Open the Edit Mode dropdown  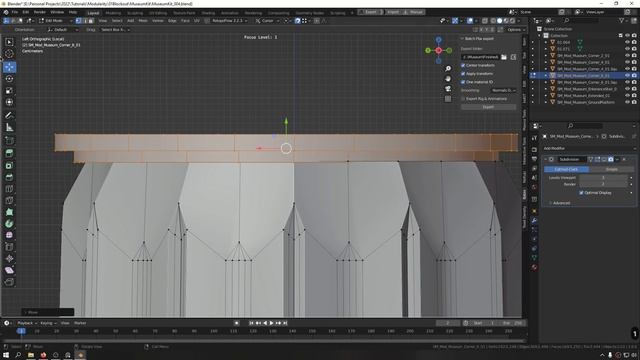pos(55,20)
